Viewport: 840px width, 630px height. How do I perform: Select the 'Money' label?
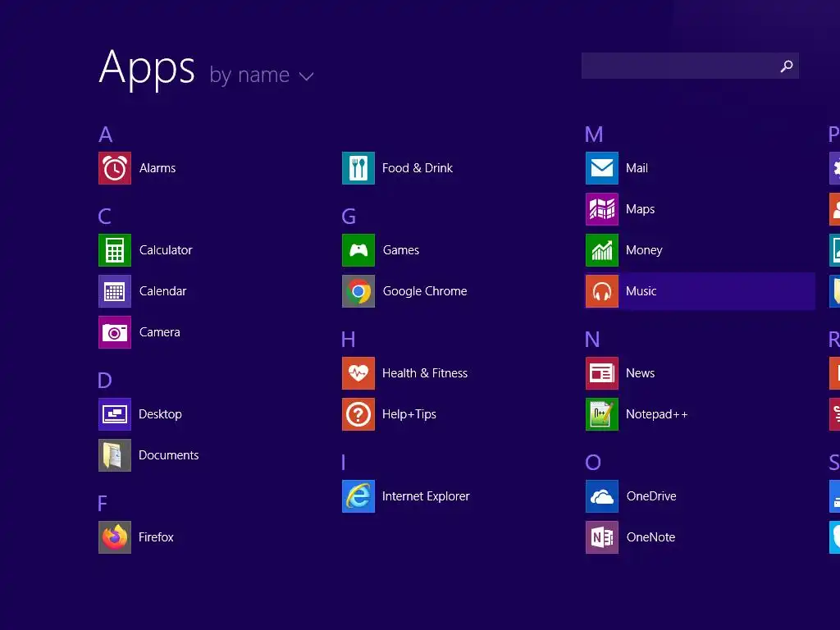click(x=645, y=250)
